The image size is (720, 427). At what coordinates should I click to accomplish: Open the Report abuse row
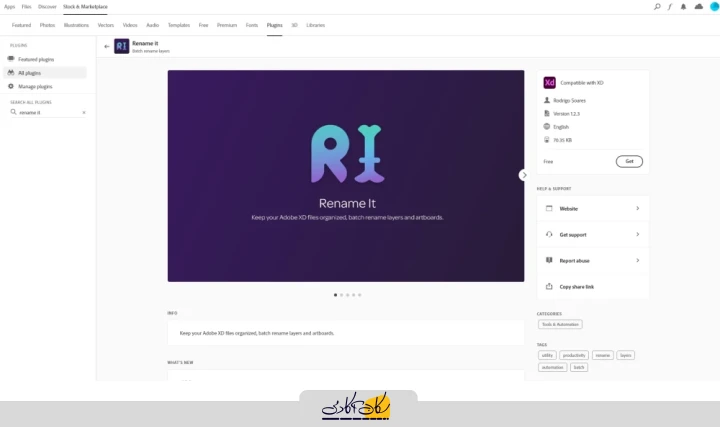592,260
